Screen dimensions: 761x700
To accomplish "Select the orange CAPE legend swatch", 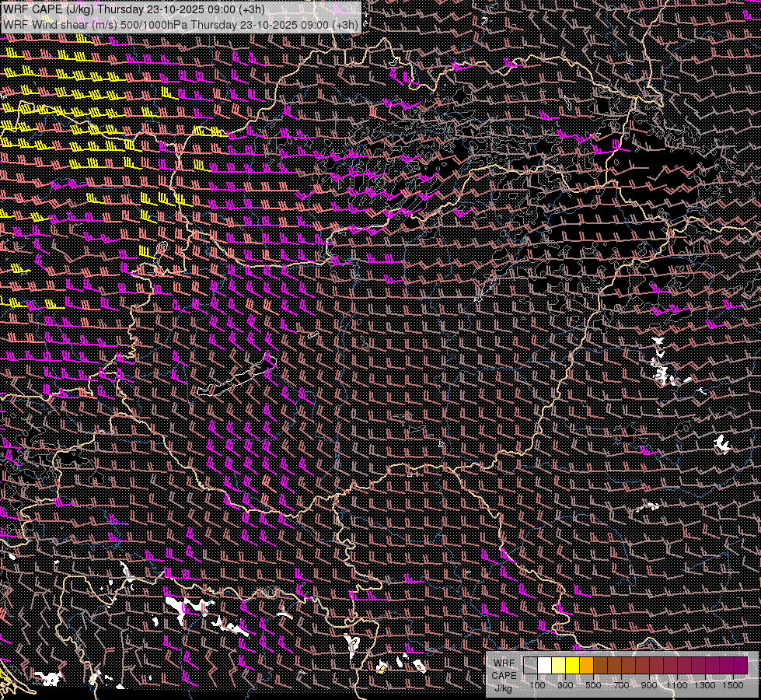I will (586, 665).
